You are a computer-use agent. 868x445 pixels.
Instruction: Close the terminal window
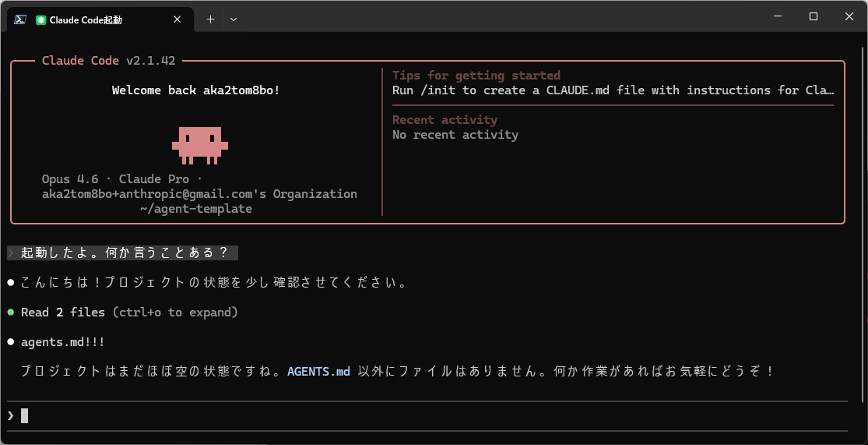coord(849,16)
